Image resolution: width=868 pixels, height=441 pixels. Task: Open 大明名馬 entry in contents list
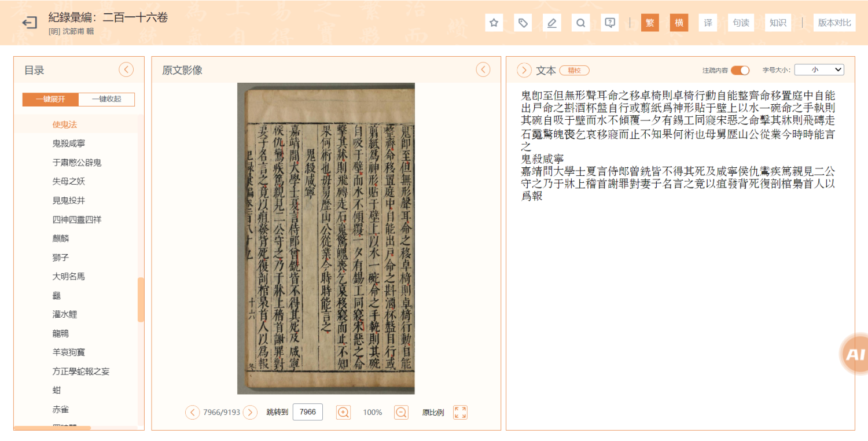click(x=69, y=277)
